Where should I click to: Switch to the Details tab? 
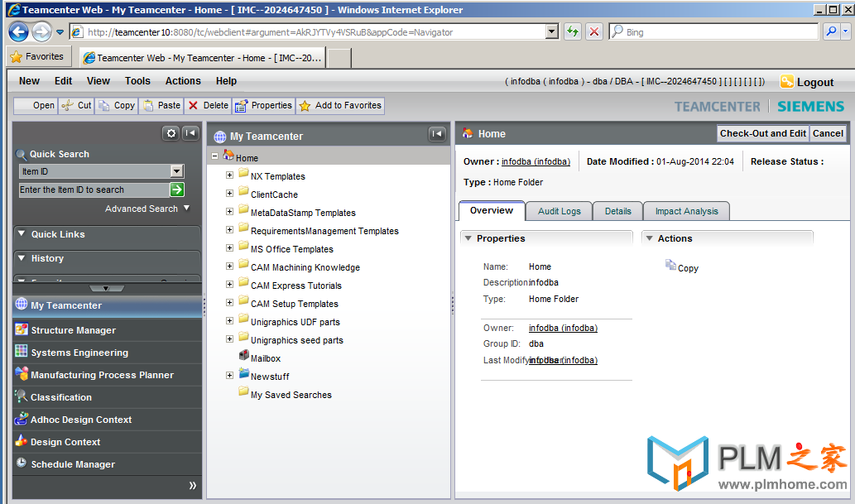tap(617, 211)
